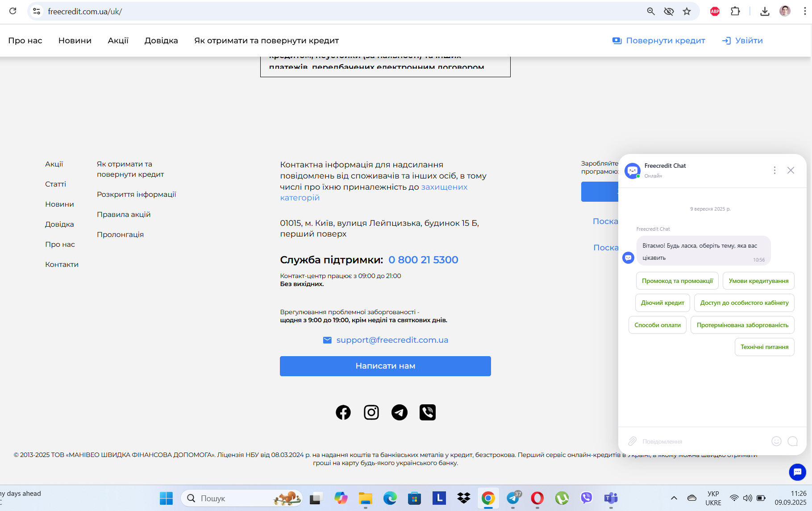Image resolution: width=812 pixels, height=511 pixels.
Task: Reload the page with the refresh icon
Action: pyautogui.click(x=12, y=11)
